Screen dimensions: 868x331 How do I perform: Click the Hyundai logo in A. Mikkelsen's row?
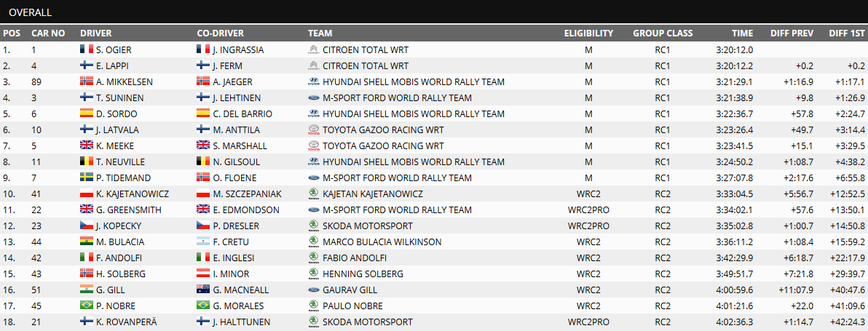pos(312,82)
